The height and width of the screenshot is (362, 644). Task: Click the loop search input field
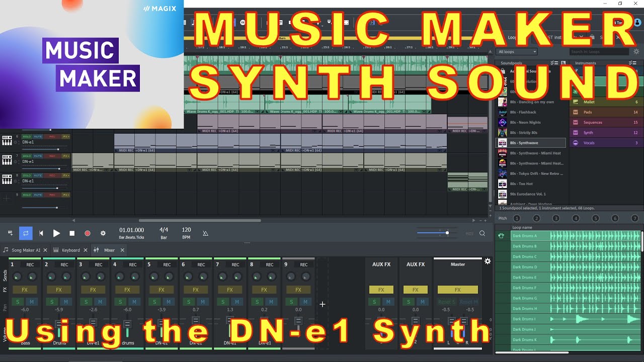tap(599, 52)
